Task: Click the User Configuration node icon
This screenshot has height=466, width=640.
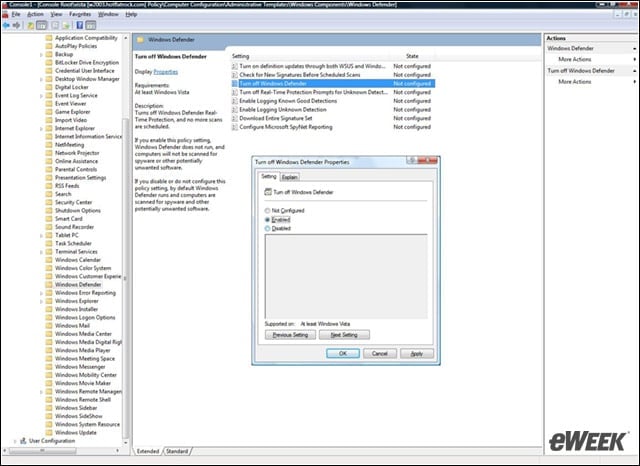Action: pyautogui.click(x=23, y=441)
